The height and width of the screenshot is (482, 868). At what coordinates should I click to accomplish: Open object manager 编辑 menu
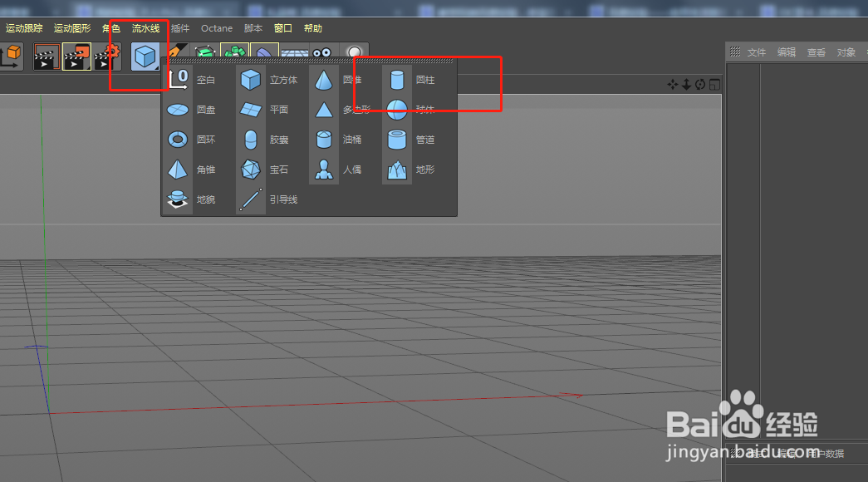[x=786, y=52]
